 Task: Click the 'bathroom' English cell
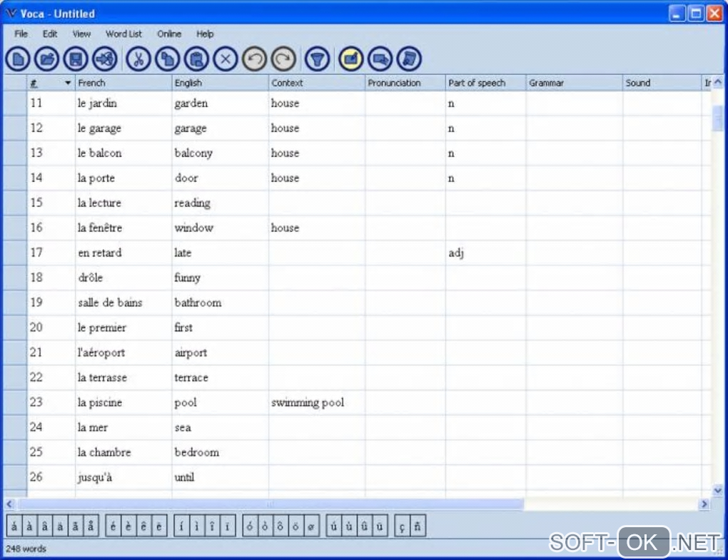(220, 302)
